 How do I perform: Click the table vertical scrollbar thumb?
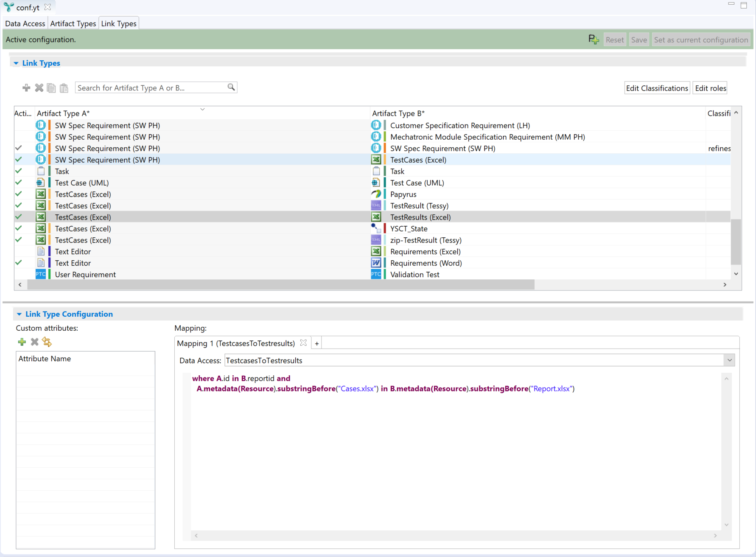click(736, 241)
